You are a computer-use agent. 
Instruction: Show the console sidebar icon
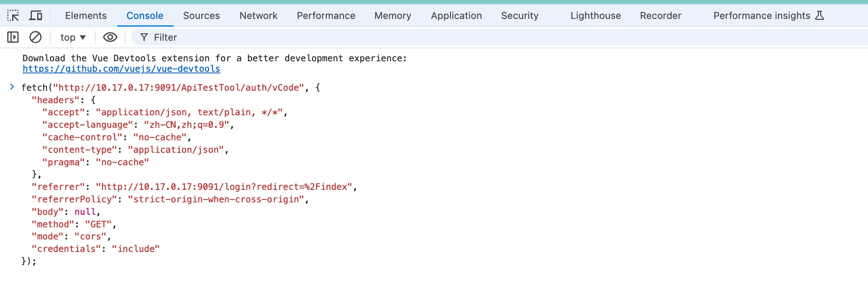(13, 37)
